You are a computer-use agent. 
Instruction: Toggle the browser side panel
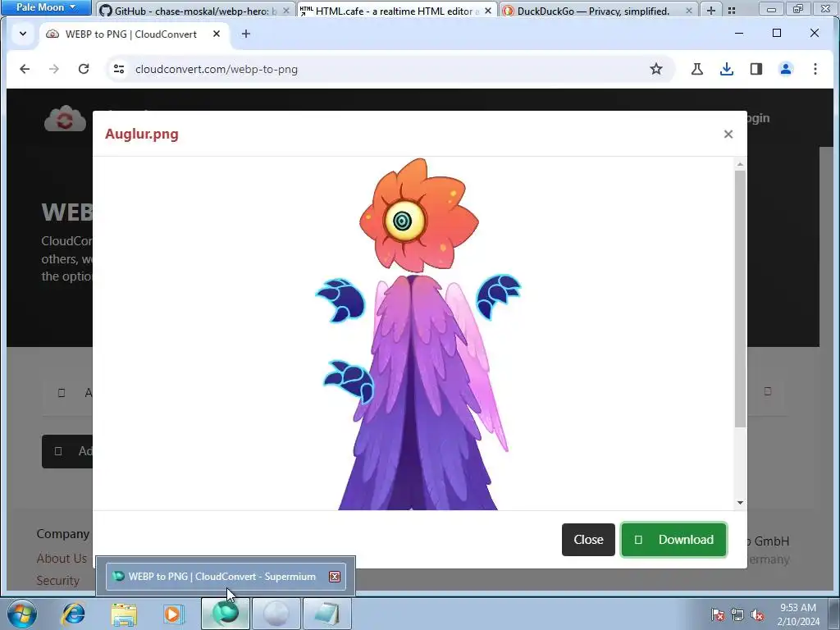tap(756, 69)
